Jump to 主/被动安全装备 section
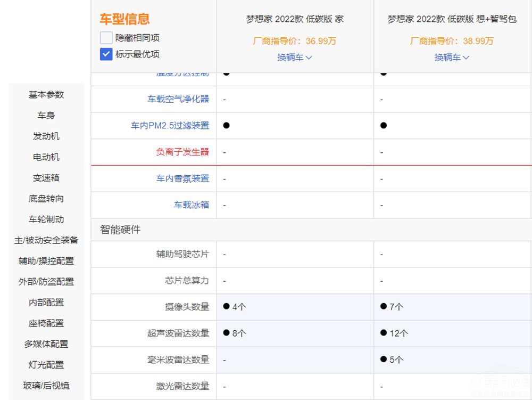 46,240
